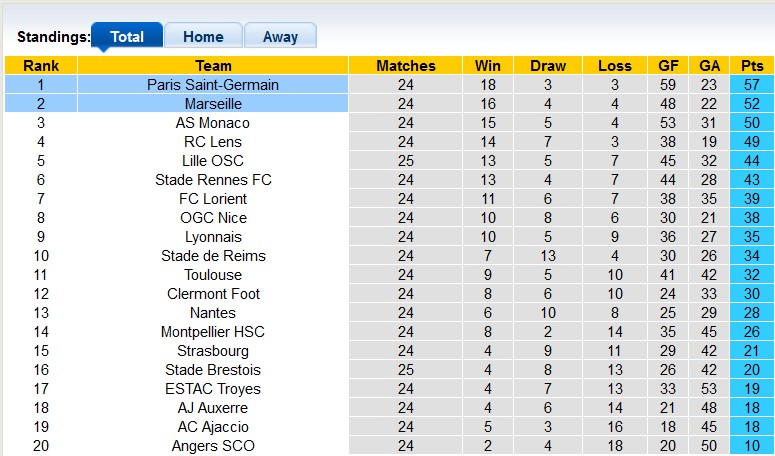Select Angers SCO at the bottom
The image size is (775, 456).
(x=213, y=446)
